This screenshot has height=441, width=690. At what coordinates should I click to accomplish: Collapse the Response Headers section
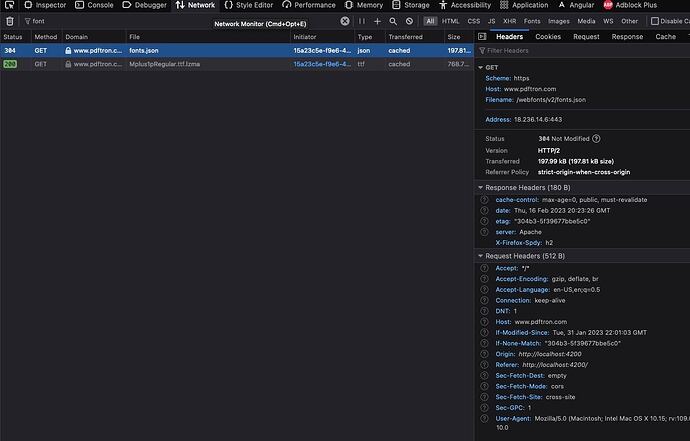480,187
